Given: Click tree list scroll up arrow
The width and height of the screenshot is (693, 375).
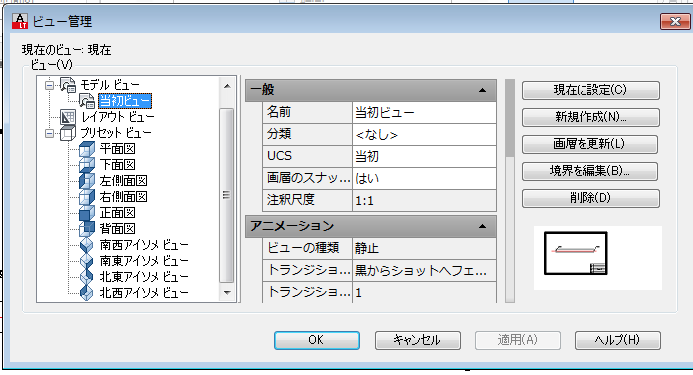Looking at the screenshot, I should tap(227, 86).
